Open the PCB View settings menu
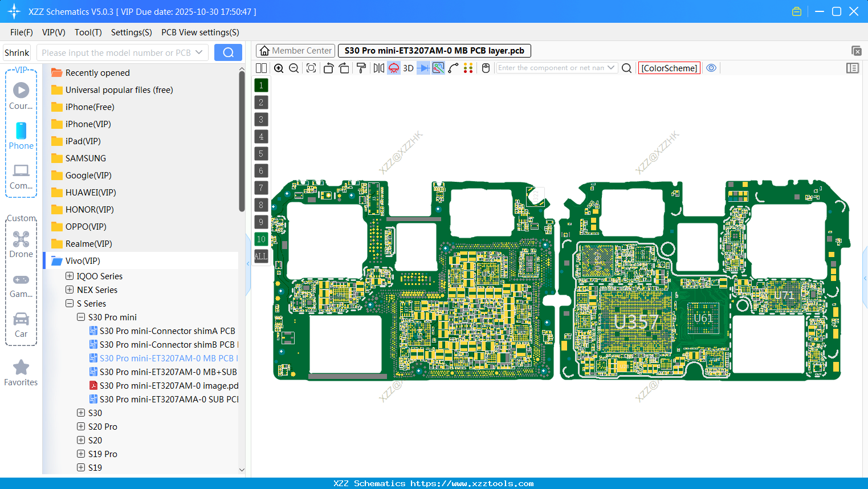 pyautogui.click(x=199, y=32)
